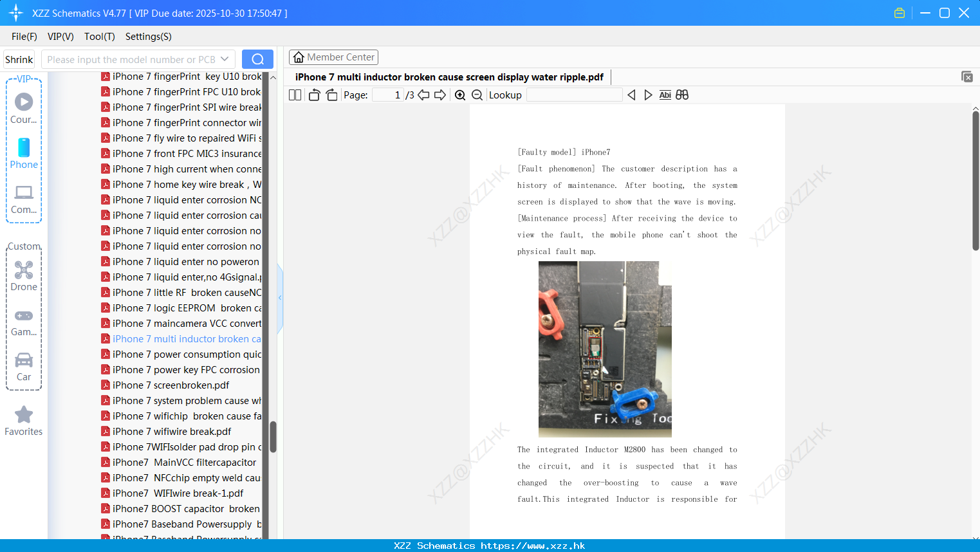Select the iPhone 7 multi inductor PDF tab
This screenshot has width=980, height=552.
click(449, 77)
